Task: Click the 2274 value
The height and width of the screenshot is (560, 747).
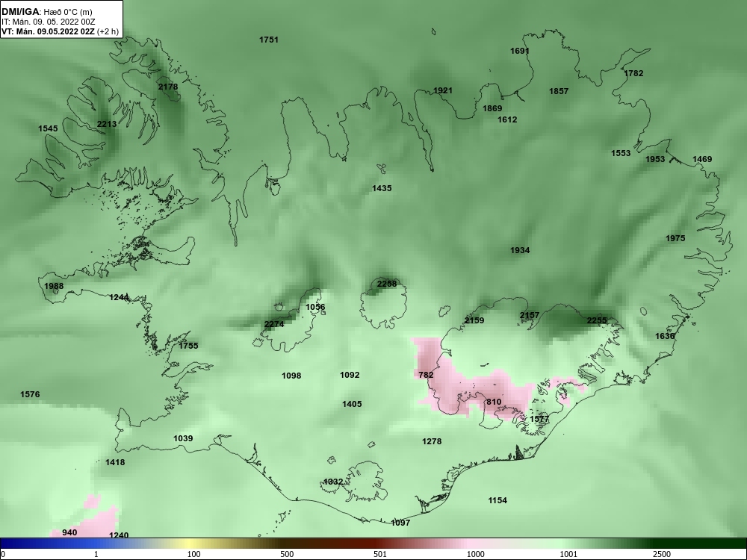Action: (x=274, y=324)
